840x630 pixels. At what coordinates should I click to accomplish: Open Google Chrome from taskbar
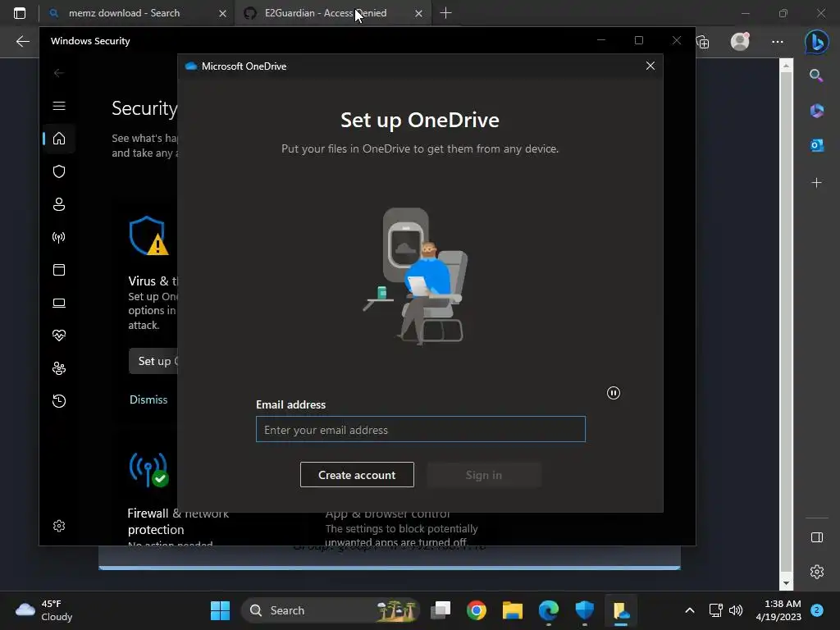477,610
